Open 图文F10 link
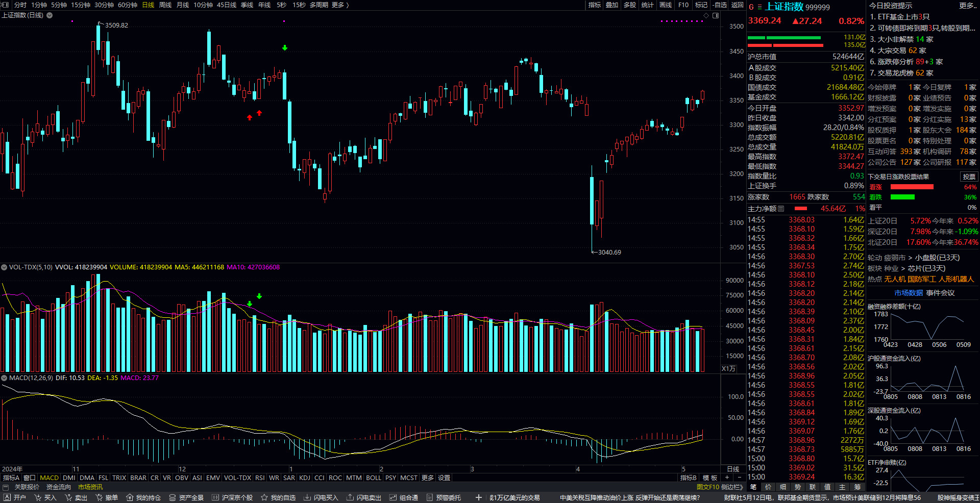The height and width of the screenshot is (503, 980). point(708,487)
